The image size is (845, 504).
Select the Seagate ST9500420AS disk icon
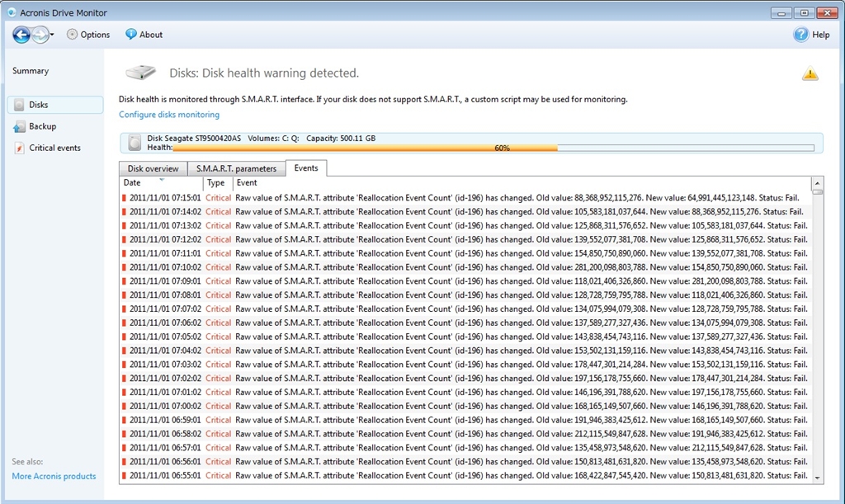(x=135, y=144)
